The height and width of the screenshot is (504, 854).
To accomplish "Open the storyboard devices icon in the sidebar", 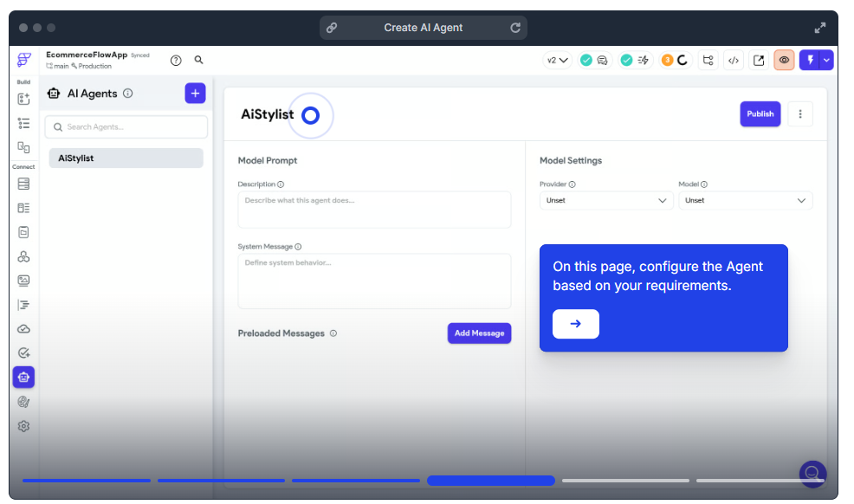I will 23,147.
